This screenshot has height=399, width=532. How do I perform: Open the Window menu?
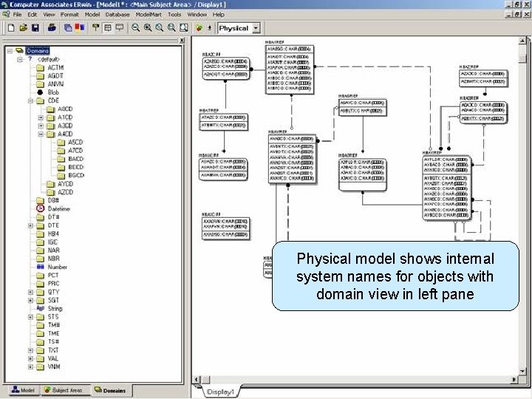coord(197,15)
